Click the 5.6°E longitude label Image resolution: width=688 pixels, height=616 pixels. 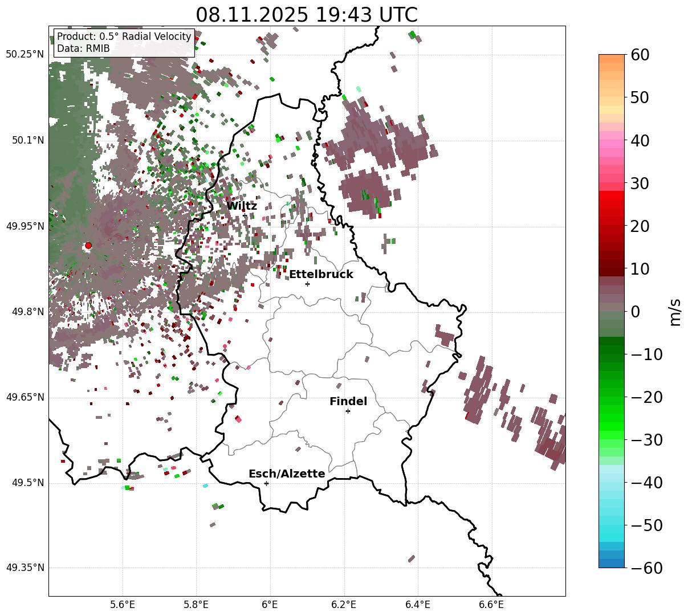123,605
